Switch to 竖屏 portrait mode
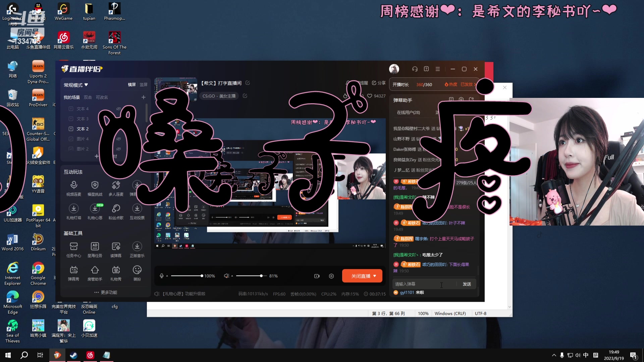 [144, 85]
